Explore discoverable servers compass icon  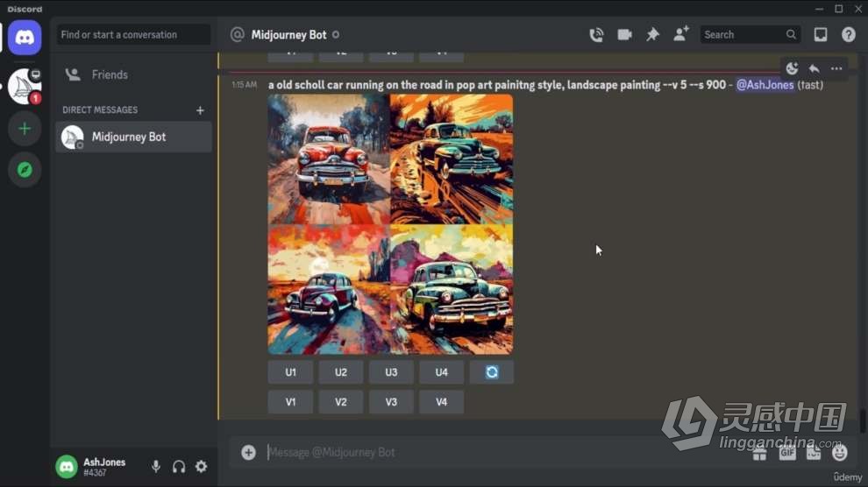pos(25,170)
